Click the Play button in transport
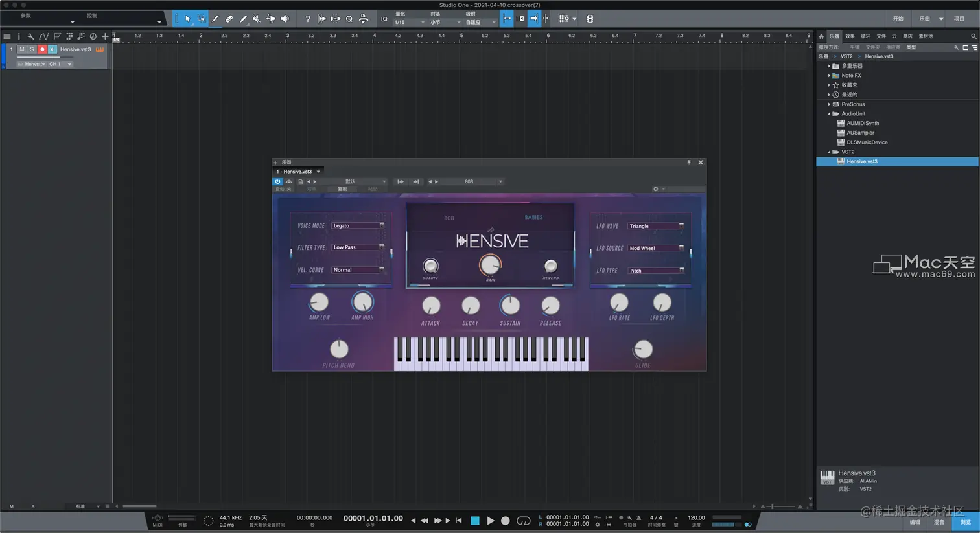The image size is (980, 533). pyautogui.click(x=491, y=521)
